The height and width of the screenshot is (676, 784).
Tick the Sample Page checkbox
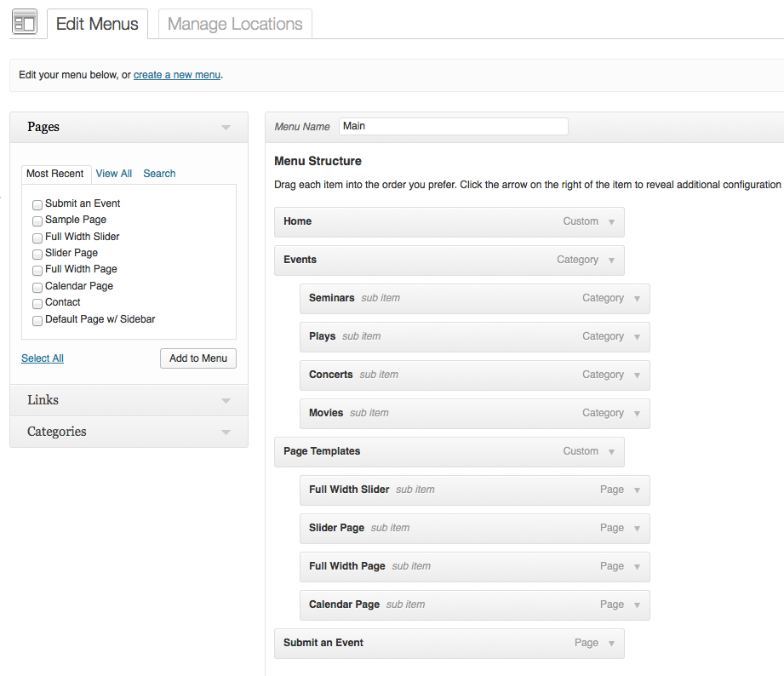tap(37, 221)
